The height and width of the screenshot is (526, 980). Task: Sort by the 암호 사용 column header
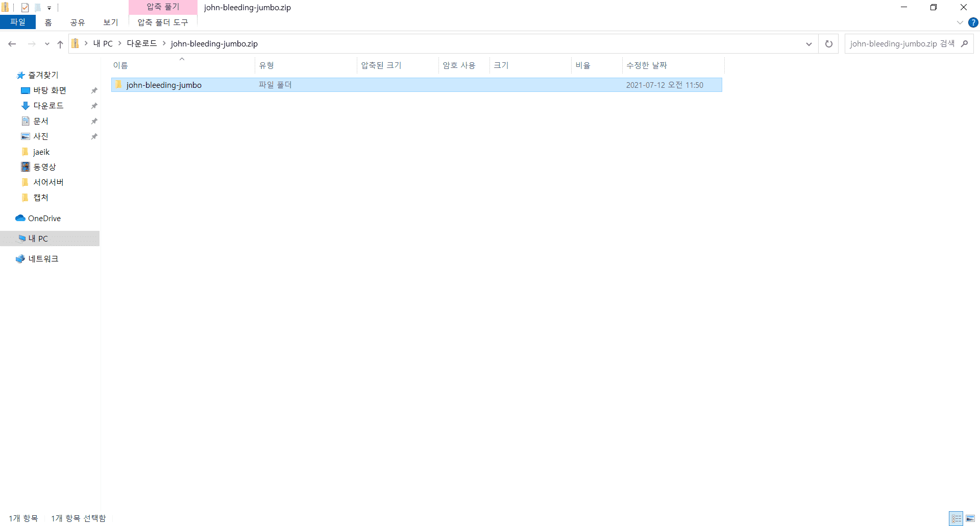464,65
